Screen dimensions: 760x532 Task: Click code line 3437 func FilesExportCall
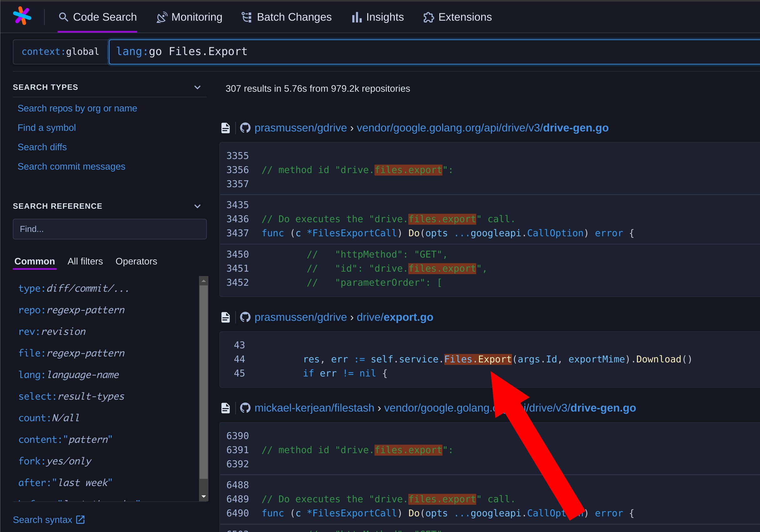pyautogui.click(x=448, y=233)
